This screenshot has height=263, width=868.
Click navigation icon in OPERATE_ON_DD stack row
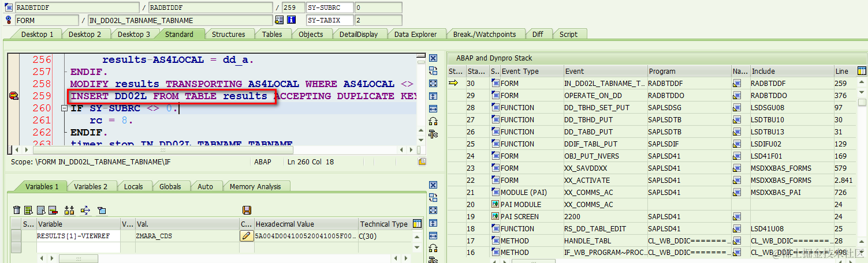[x=736, y=95]
